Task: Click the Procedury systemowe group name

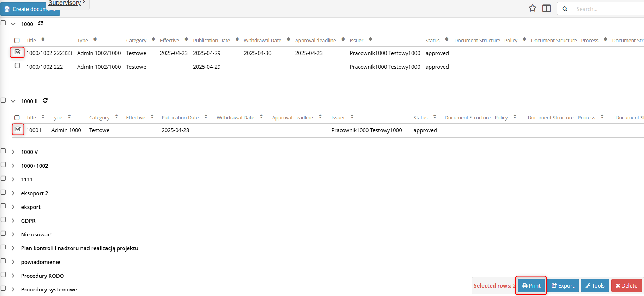Action: (x=49, y=289)
